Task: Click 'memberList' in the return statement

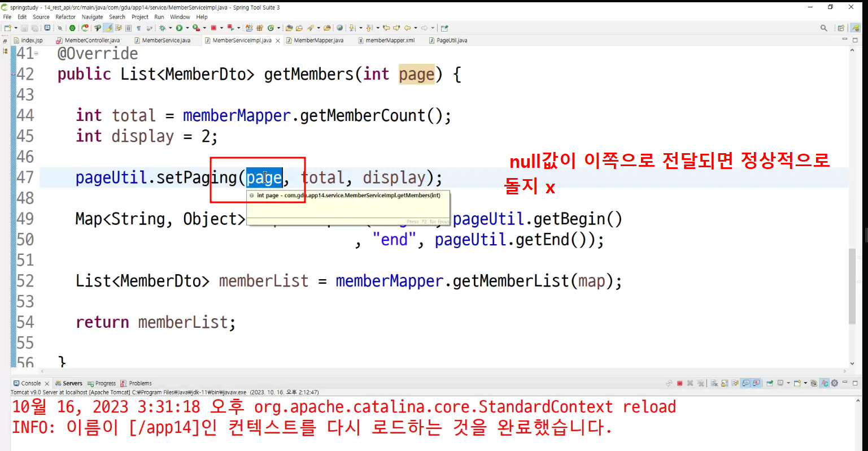Action: (x=183, y=322)
